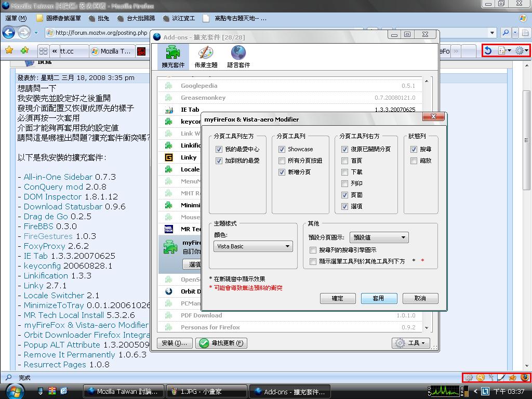Toggle the 搜尋 status bar checkbox
This screenshot has height=399, width=532.
tap(414, 149)
